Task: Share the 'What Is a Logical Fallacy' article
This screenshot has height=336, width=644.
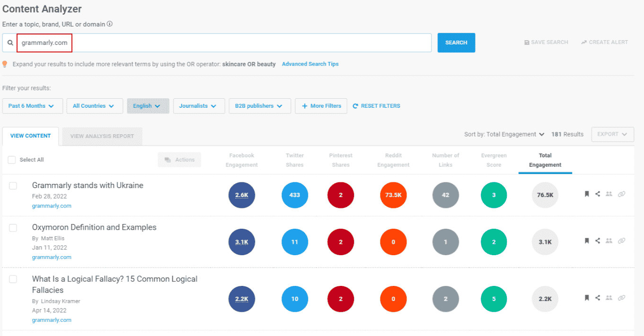Action: (598, 298)
